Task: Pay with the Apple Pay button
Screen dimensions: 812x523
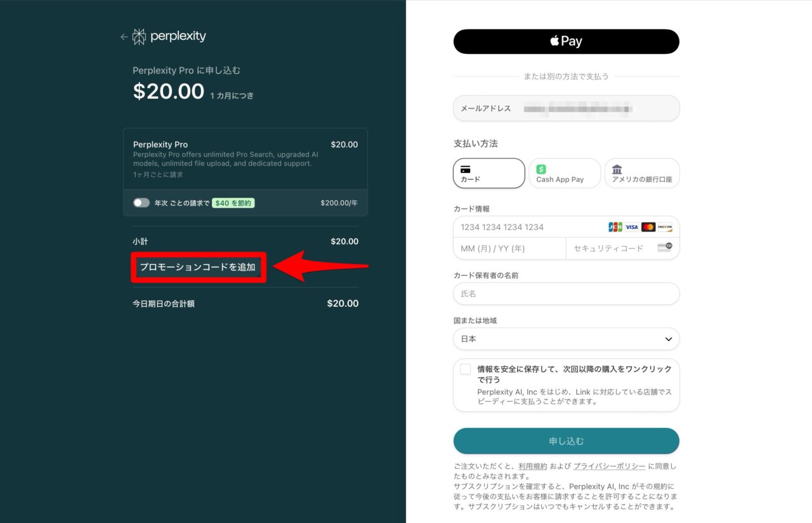Action: click(565, 41)
